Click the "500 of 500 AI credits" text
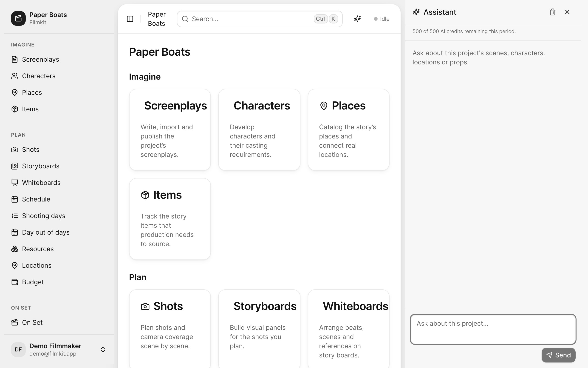588x368 pixels. pyautogui.click(x=464, y=32)
